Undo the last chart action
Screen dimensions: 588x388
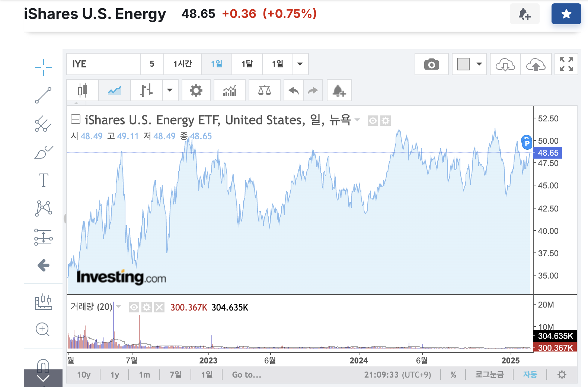coord(294,90)
